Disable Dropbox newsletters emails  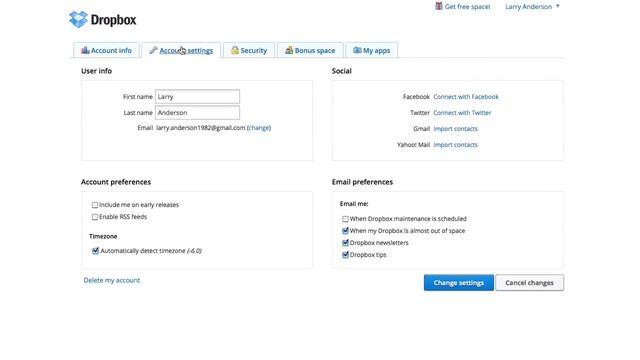(345, 243)
